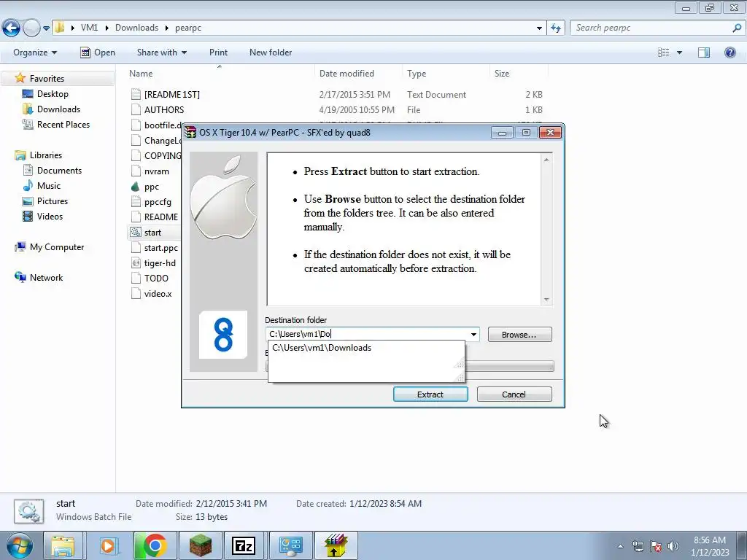
Task: Open Explorer help with the question mark icon
Action: pyautogui.click(x=729, y=52)
